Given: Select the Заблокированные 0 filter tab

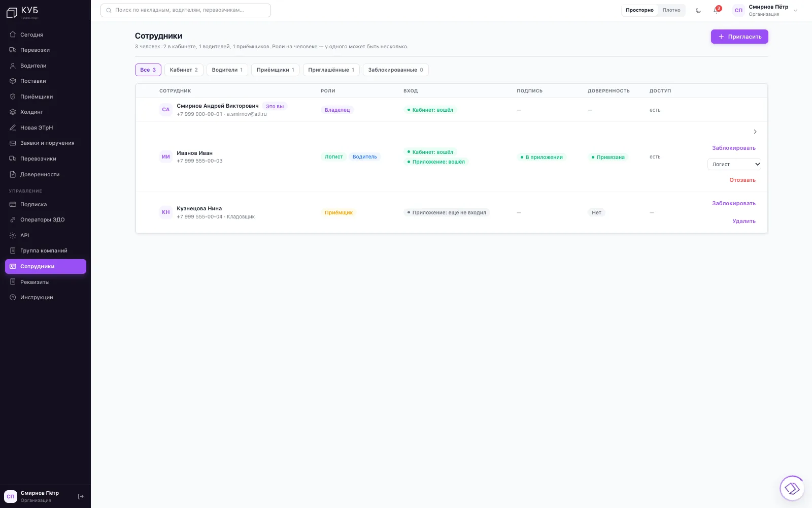Looking at the screenshot, I should [396, 70].
